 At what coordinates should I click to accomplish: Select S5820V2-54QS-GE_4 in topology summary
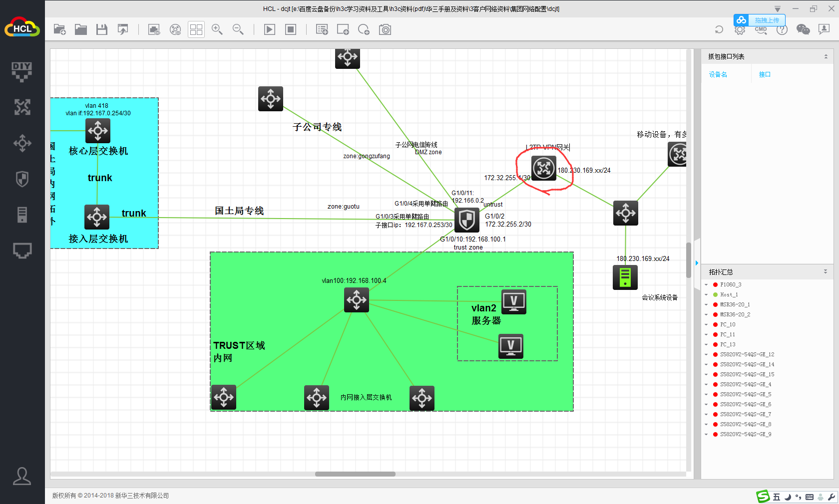point(746,385)
